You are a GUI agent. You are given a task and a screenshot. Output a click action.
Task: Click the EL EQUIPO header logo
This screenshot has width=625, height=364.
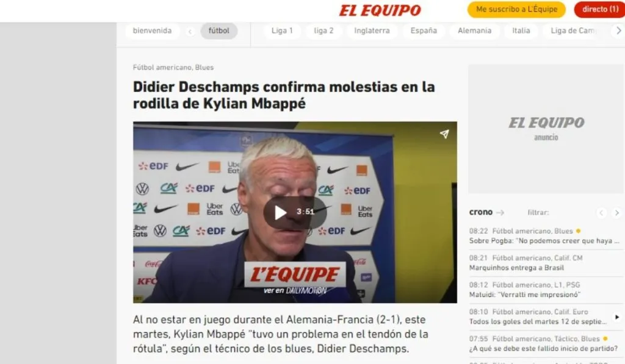pyautogui.click(x=380, y=10)
